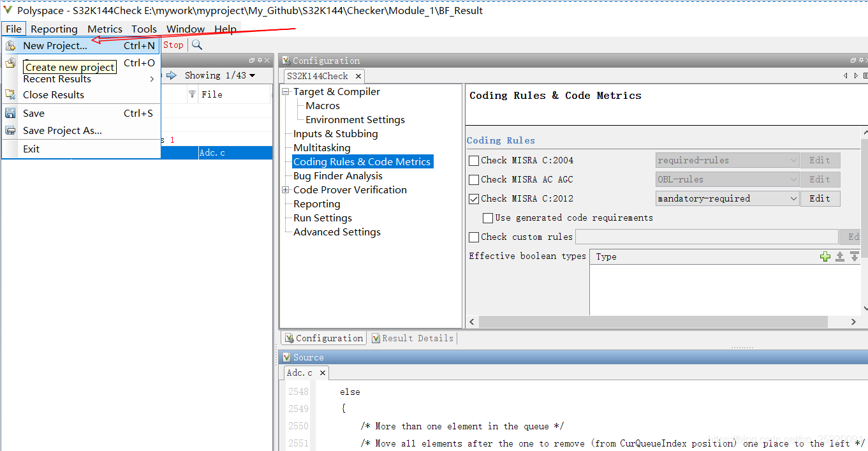Choose New Project... from File menu

(81, 46)
